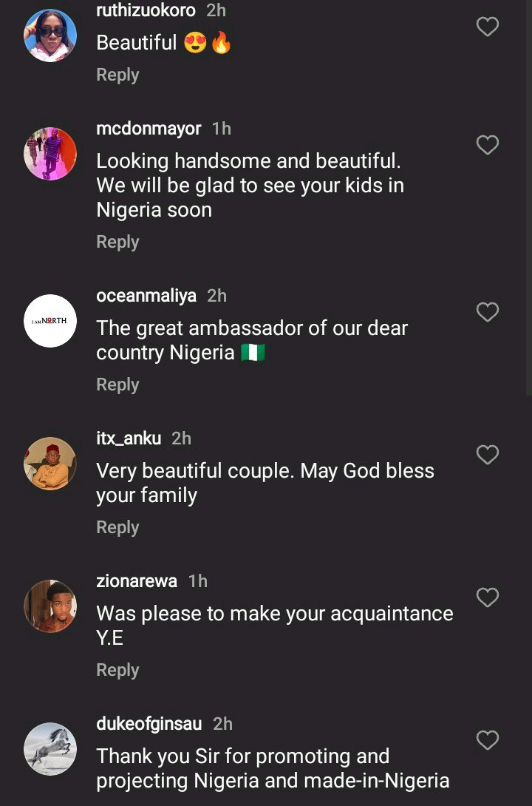The image size is (532, 806).
Task: Like ruthizuokoro's comment with heart icon
Action: (x=488, y=27)
